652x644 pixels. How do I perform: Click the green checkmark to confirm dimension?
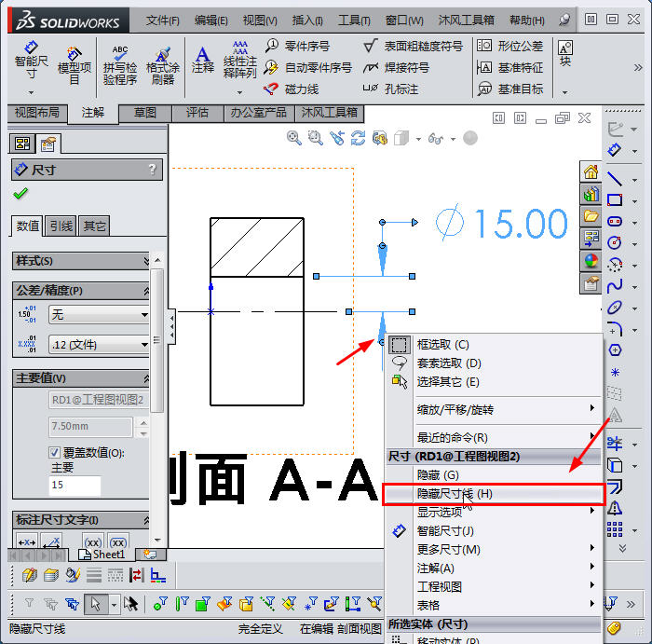click(x=20, y=194)
